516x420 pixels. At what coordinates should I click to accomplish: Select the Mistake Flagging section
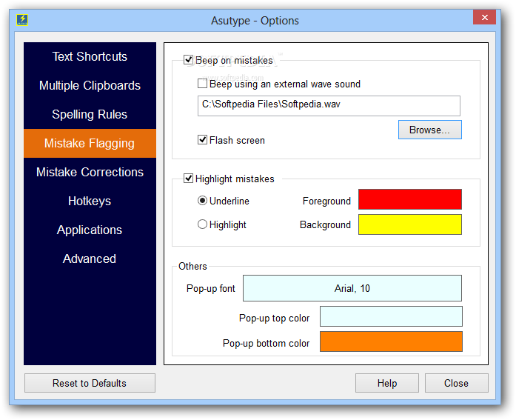click(90, 143)
